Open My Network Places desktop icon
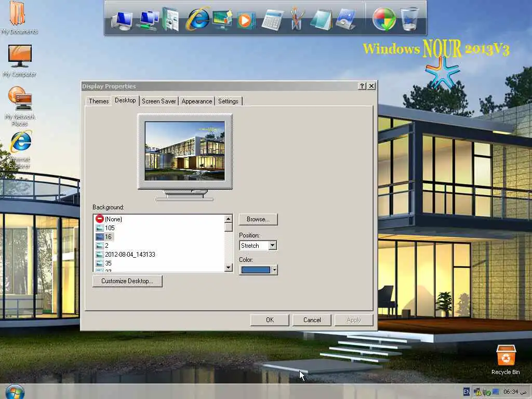The image size is (532, 399). [x=19, y=106]
